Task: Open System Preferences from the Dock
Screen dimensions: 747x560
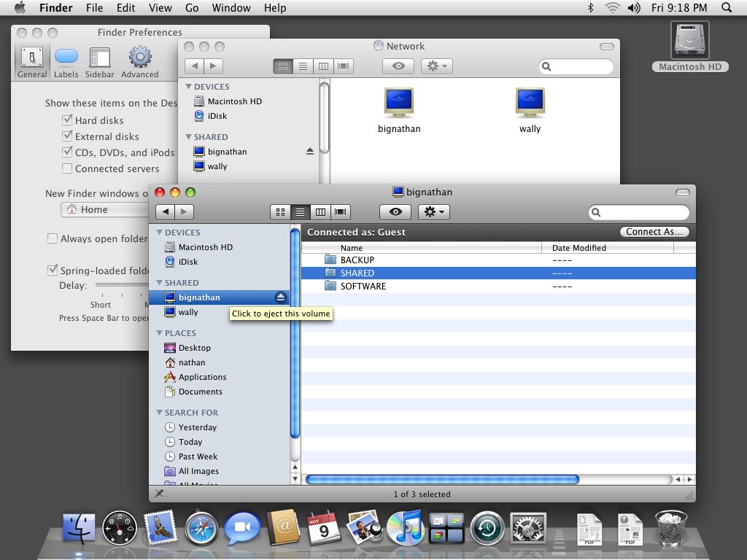Action: [x=528, y=529]
